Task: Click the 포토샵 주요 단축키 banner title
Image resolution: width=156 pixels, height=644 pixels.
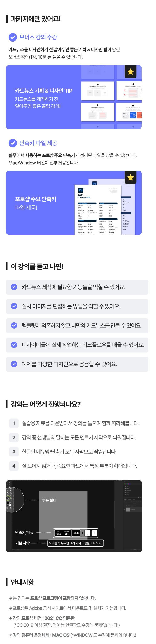Action: click(x=36, y=199)
